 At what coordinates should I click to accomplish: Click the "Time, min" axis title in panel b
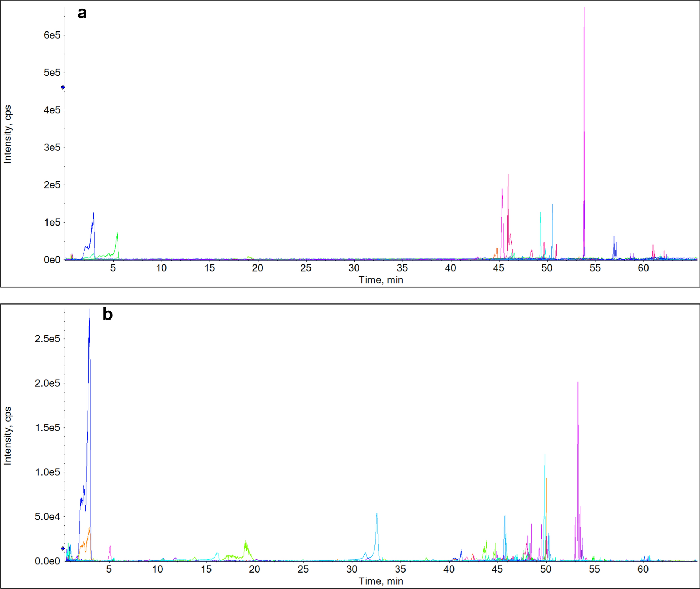tap(381, 581)
